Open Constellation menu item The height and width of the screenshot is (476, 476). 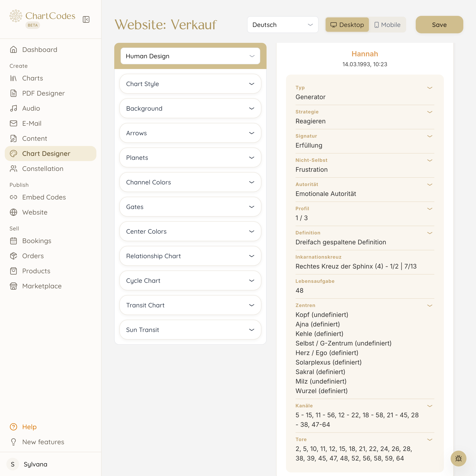(51, 169)
